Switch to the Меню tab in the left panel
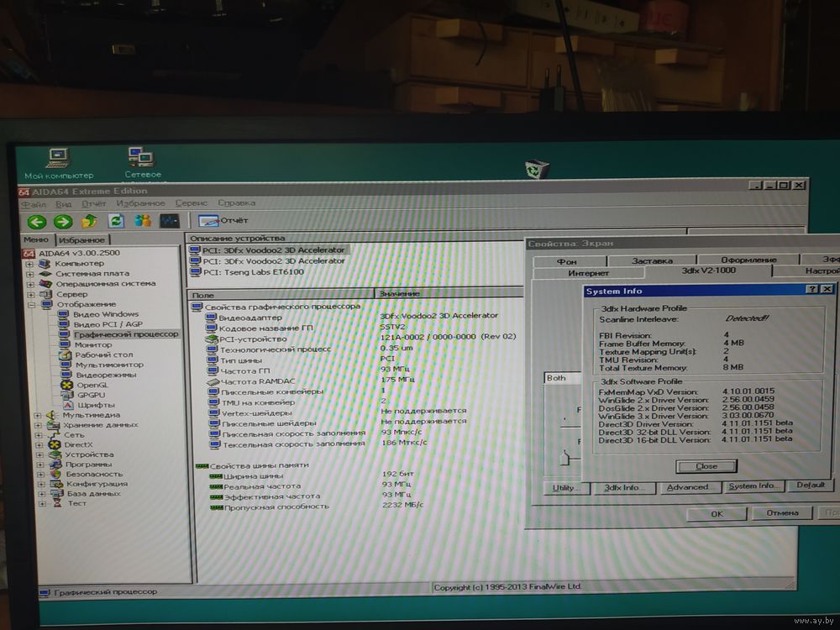The height and width of the screenshot is (630, 840). point(36,239)
